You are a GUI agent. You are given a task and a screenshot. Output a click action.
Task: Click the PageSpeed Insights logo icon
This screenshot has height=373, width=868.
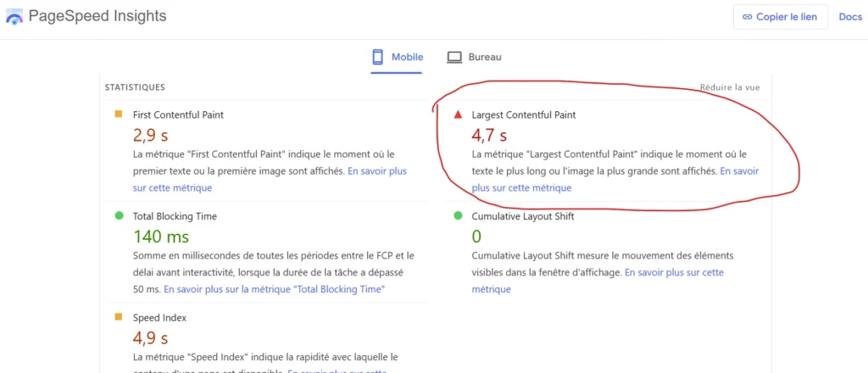14,17
